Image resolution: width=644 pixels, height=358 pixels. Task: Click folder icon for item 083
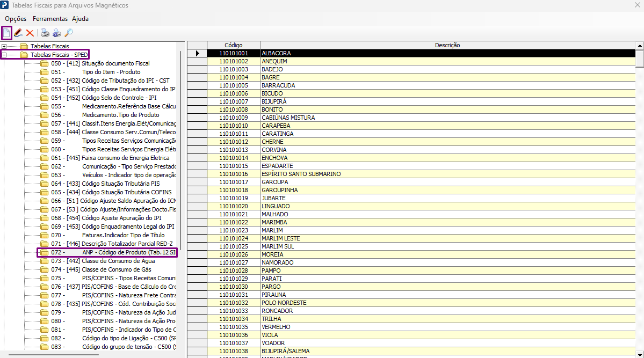tap(45, 347)
